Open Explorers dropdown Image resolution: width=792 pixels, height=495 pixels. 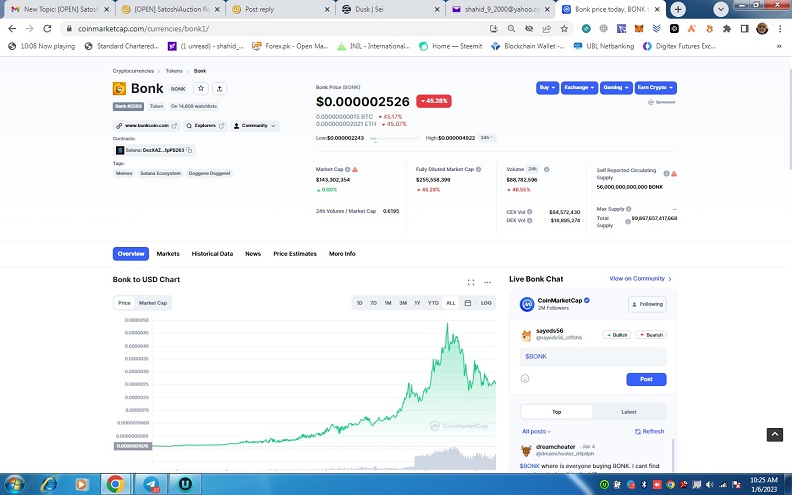pos(205,126)
